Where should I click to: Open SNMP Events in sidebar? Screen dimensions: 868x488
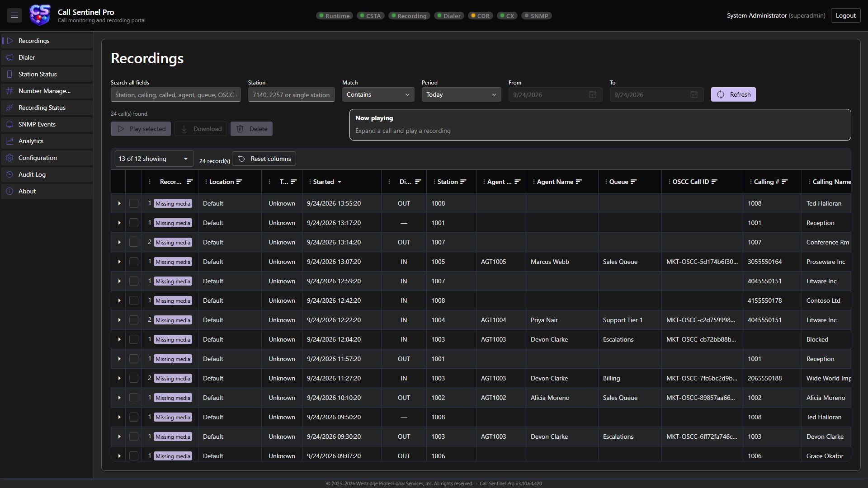click(x=47, y=124)
